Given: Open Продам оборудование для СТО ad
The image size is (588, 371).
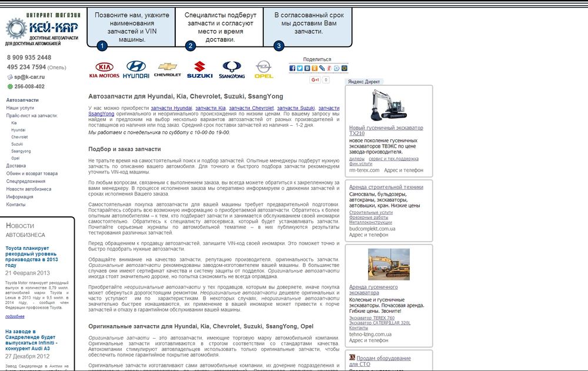Looking at the screenshot, I should coord(380,361).
